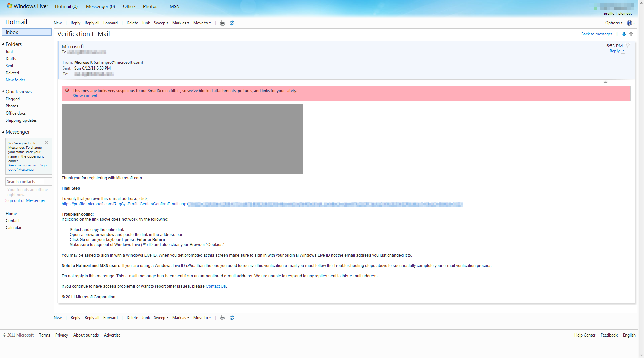This screenshot has width=644, height=358.
Task: Open the top Move to dropdown
Action: pos(202,23)
